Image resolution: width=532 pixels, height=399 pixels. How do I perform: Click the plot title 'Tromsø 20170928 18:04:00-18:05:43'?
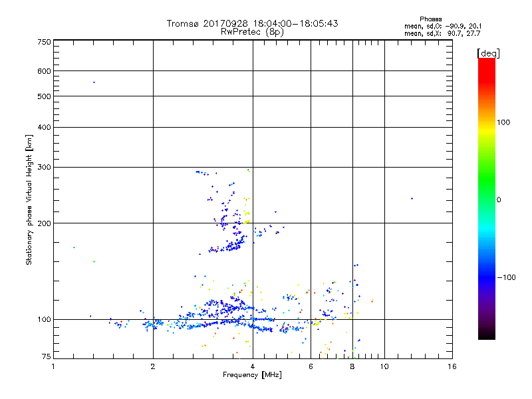[252, 23]
